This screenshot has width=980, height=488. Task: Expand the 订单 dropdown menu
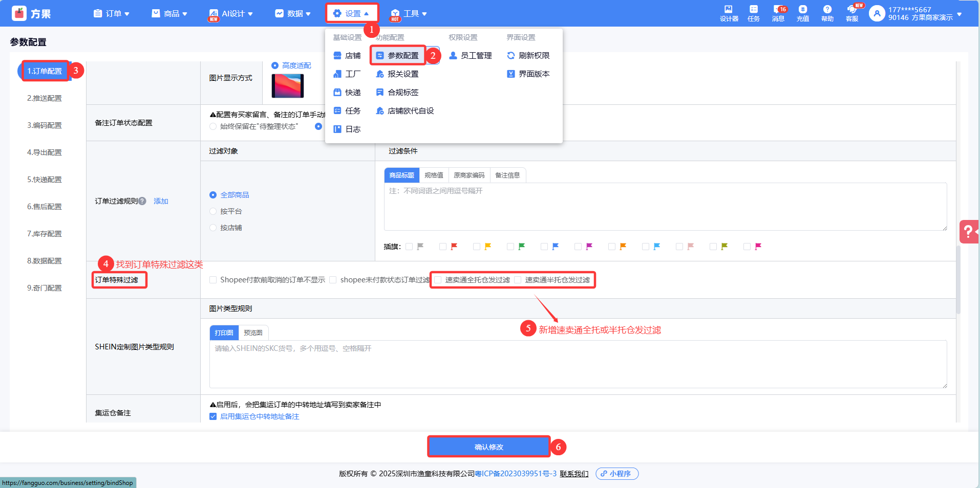point(112,13)
